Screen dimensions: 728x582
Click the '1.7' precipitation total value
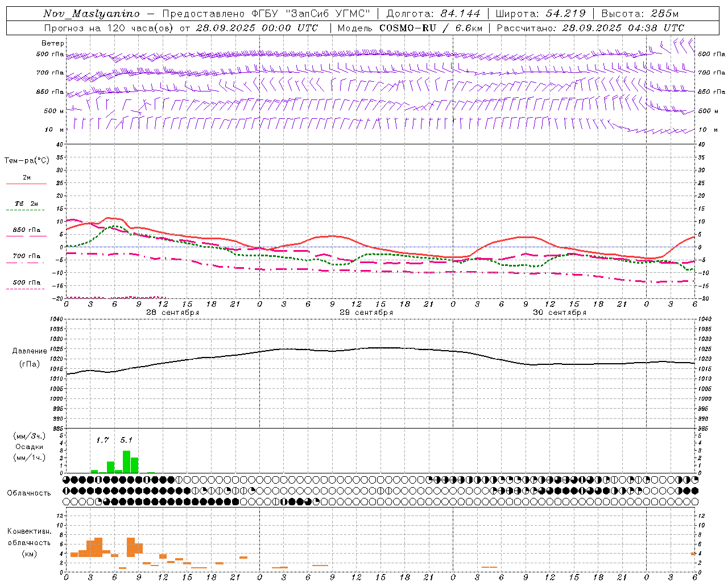click(x=102, y=440)
